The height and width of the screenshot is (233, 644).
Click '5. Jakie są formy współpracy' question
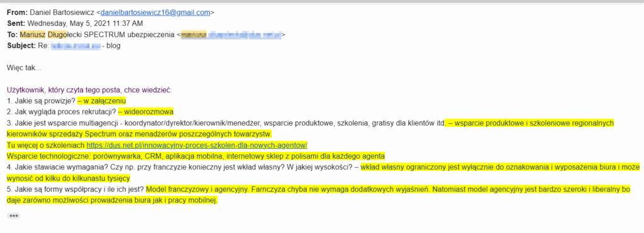75,190
